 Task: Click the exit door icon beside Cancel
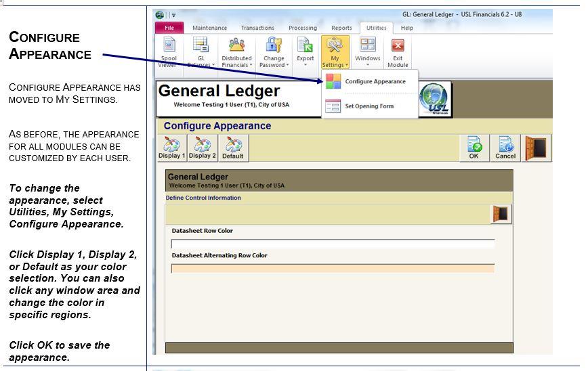point(537,148)
